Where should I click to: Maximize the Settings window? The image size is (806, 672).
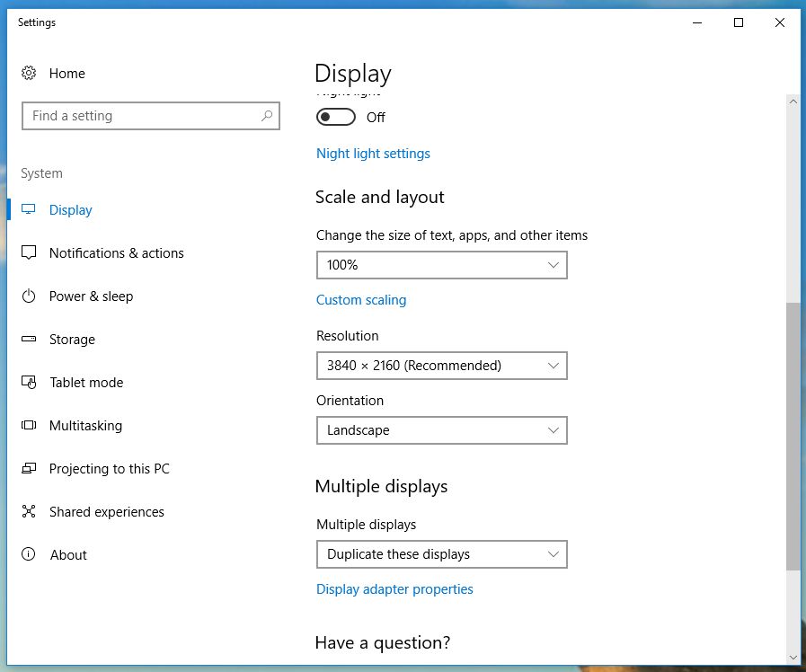(x=738, y=22)
